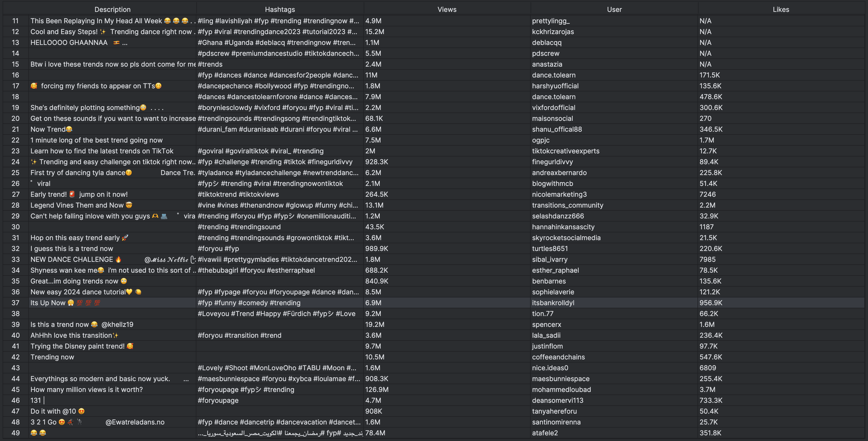The width and height of the screenshot is (868, 441).
Task: Select the highlighted row 37 description cell
Action: pyautogui.click(x=112, y=303)
